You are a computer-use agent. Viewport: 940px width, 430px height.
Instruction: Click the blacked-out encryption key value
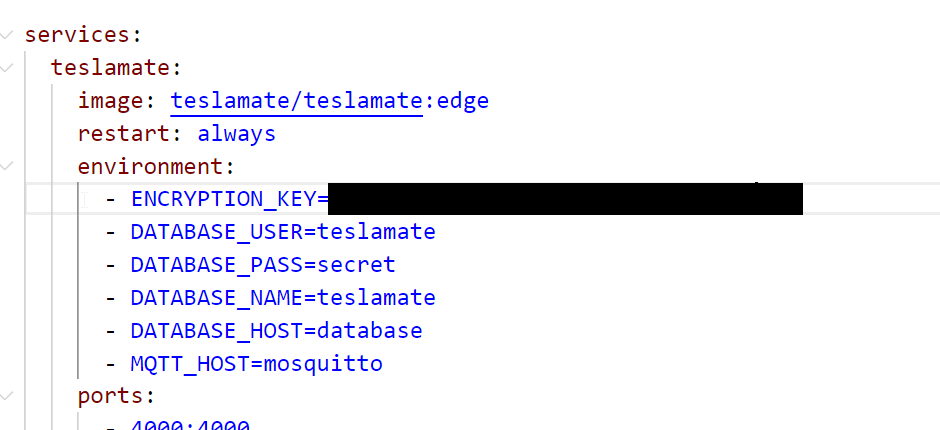pyautogui.click(x=565, y=199)
